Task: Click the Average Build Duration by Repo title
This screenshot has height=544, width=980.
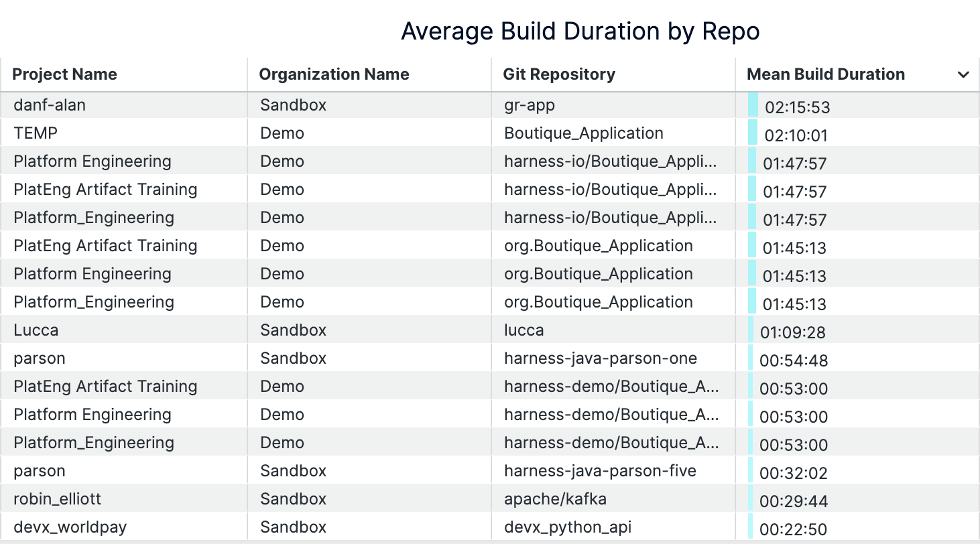Action: click(580, 31)
